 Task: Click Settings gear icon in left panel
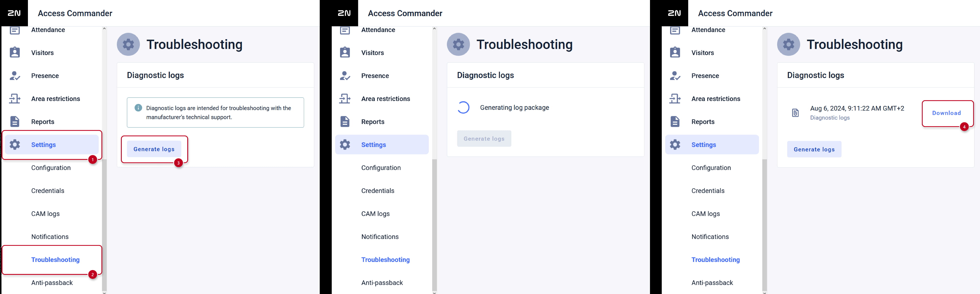coord(15,145)
